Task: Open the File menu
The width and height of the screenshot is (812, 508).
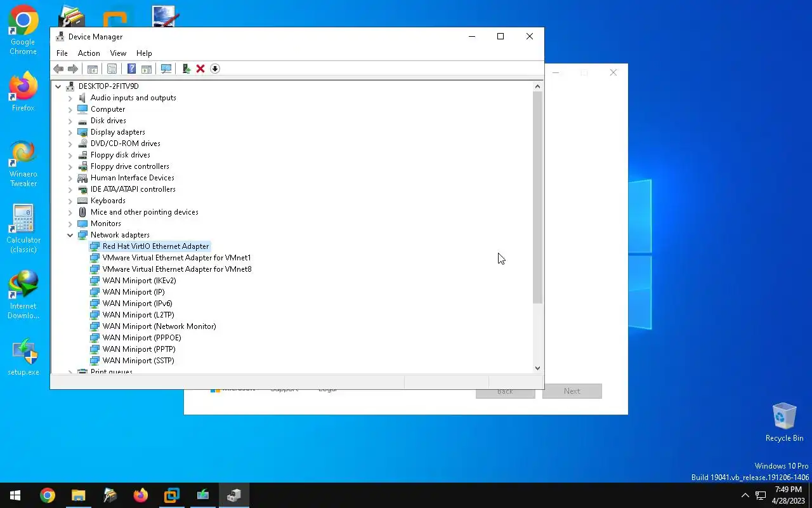Action: 62,53
